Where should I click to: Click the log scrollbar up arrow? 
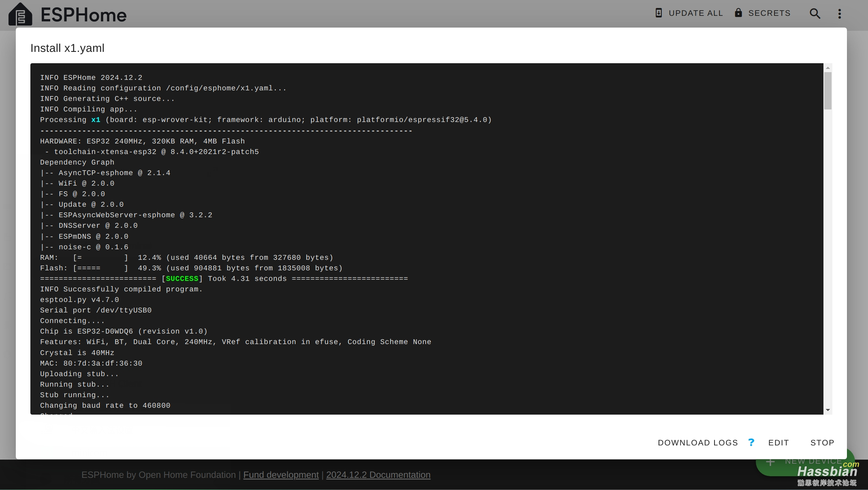[828, 68]
